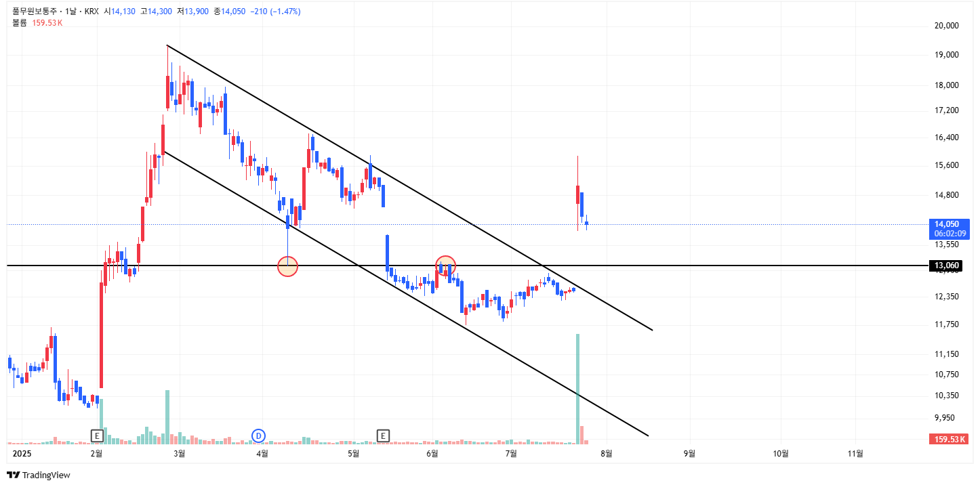Click the red 159.53K volume tag on the axis
The height and width of the screenshot is (487, 980).
(x=950, y=440)
